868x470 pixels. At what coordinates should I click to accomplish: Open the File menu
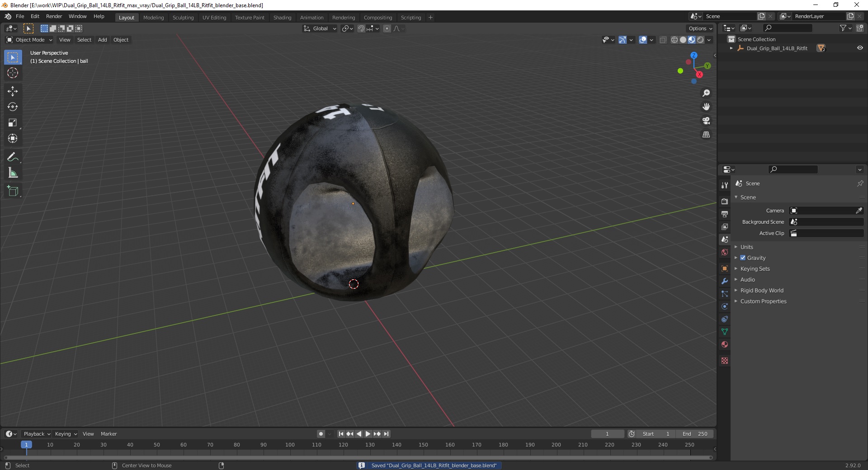click(x=20, y=16)
